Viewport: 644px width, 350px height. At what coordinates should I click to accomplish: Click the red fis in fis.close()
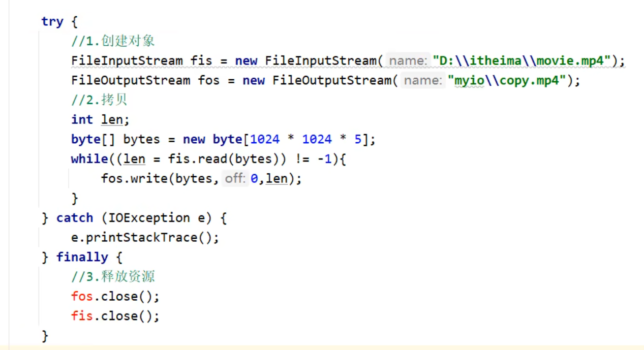[x=82, y=316]
